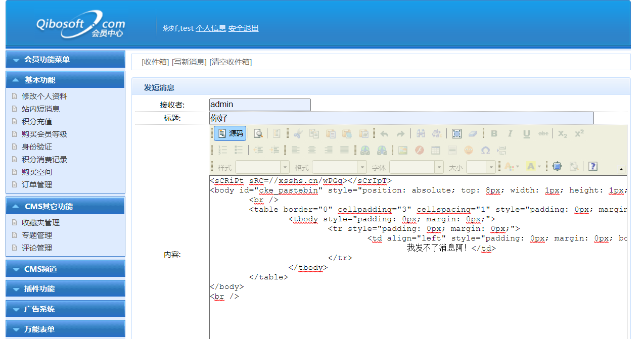Image resolution: width=644 pixels, height=339 pixels.
Task: Click the Cut scissors icon
Action: [298, 133]
